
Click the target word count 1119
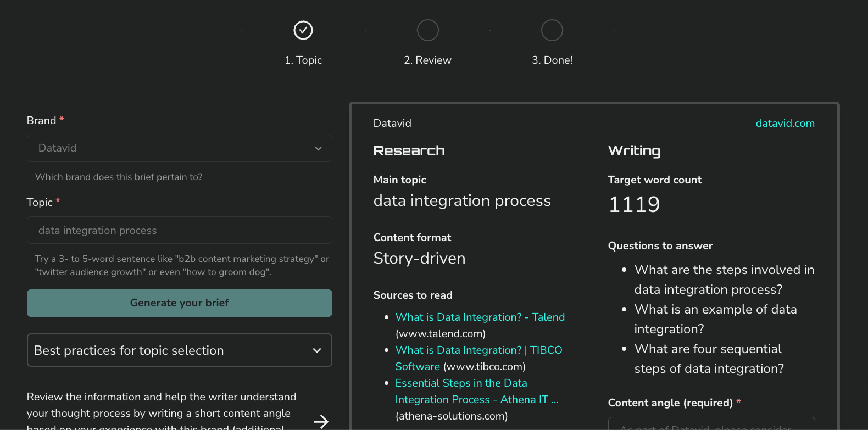click(634, 204)
